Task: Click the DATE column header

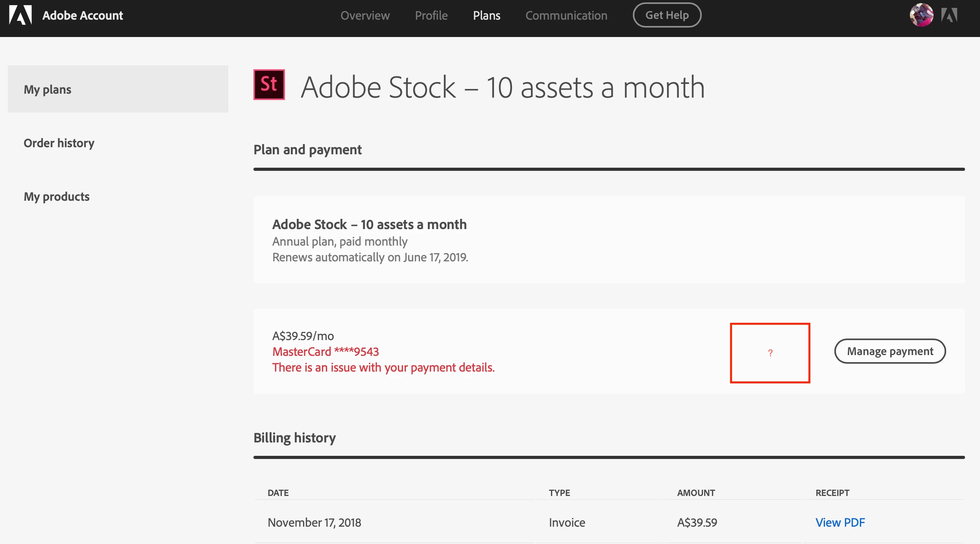Action: (278, 493)
